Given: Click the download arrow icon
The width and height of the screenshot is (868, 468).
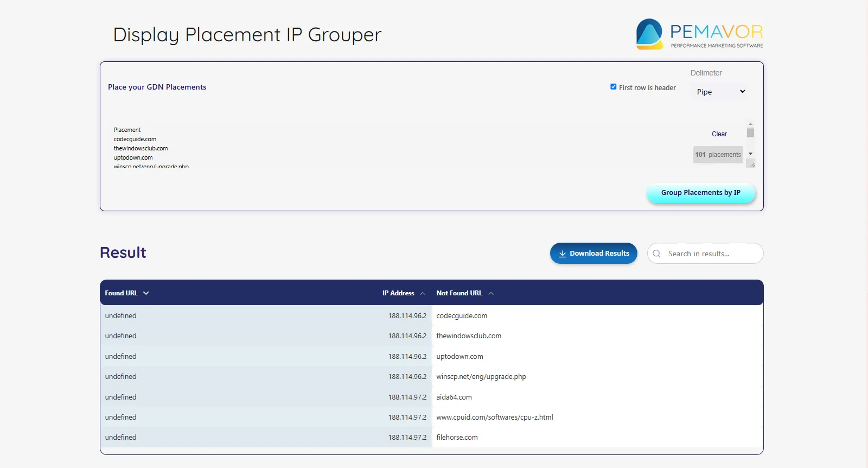Looking at the screenshot, I should 563,254.
